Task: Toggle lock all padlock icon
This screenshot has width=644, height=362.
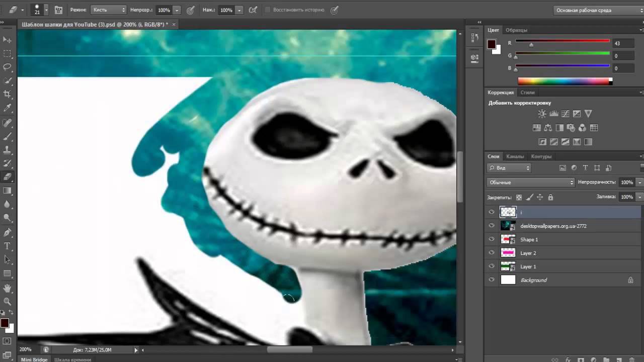Action: 550,197
